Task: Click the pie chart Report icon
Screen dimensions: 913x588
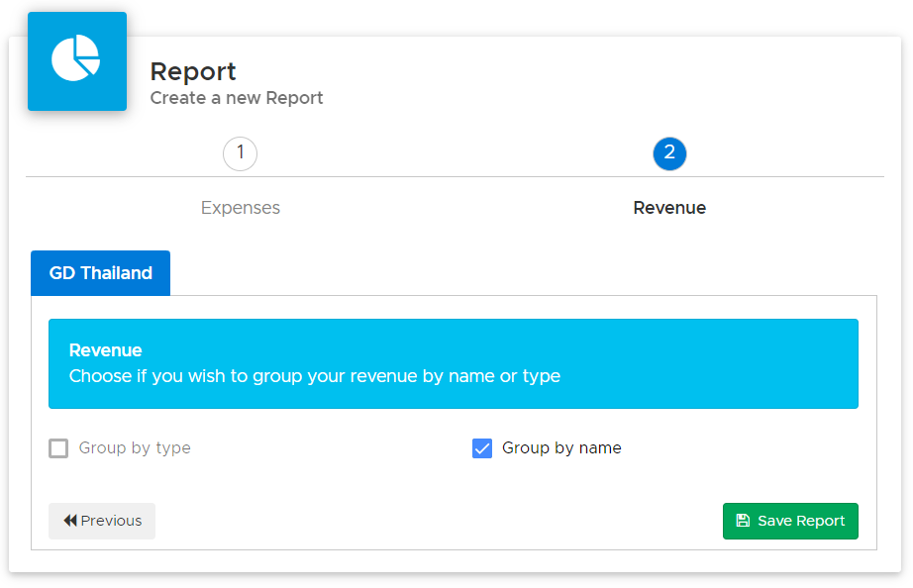Action: pyautogui.click(x=77, y=61)
